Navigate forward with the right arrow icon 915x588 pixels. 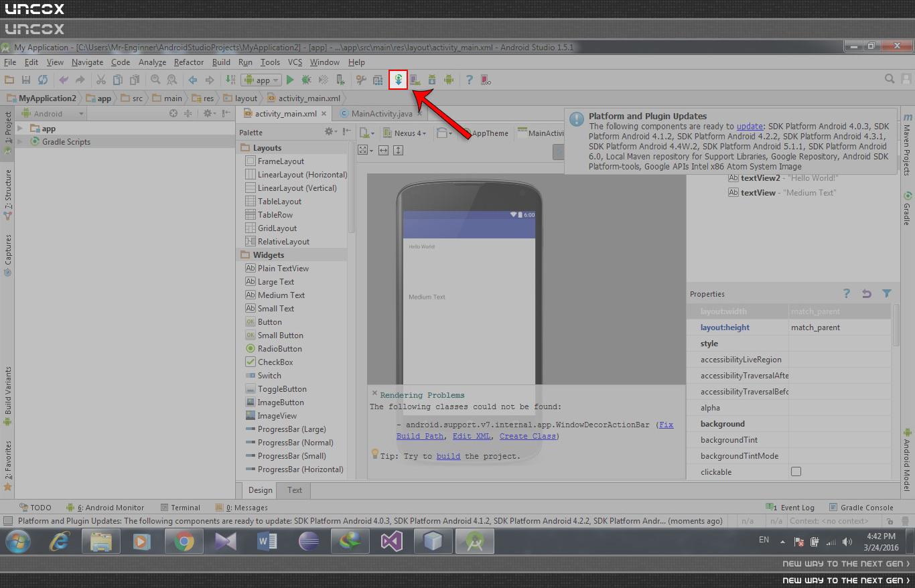[210, 80]
